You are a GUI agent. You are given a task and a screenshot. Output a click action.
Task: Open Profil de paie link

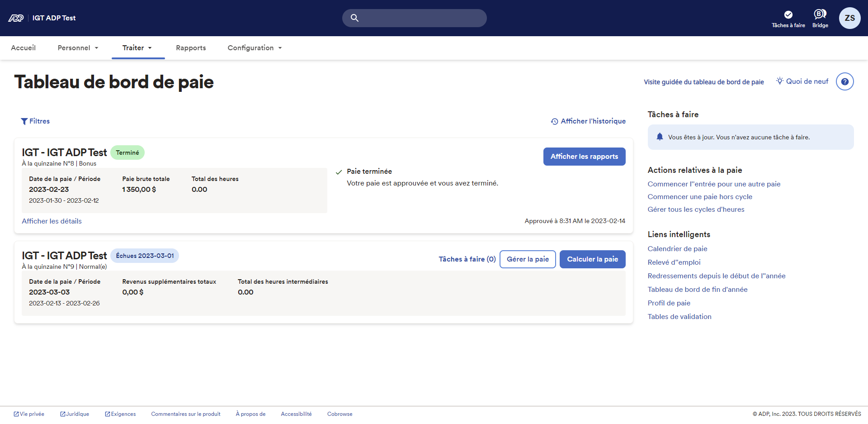point(669,303)
